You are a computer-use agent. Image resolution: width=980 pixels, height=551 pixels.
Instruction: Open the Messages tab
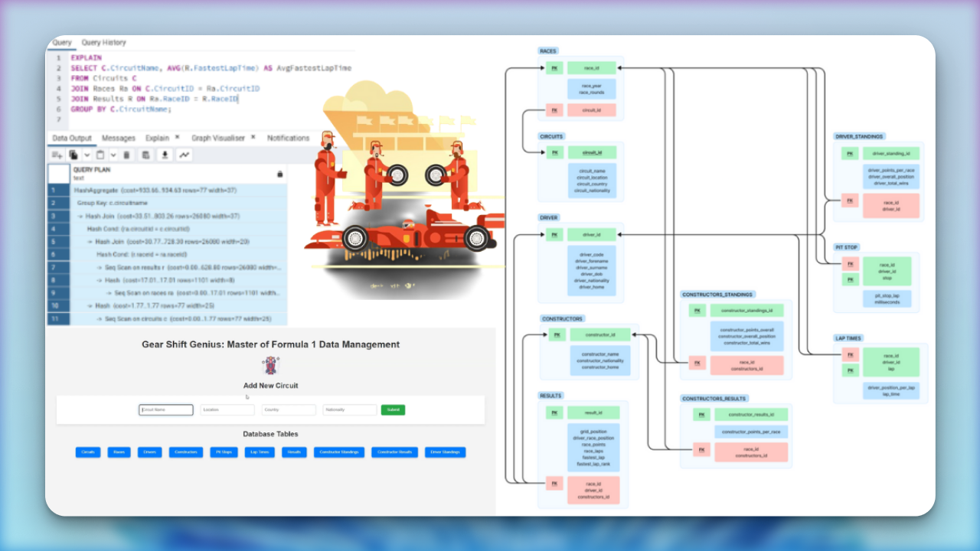coord(119,139)
